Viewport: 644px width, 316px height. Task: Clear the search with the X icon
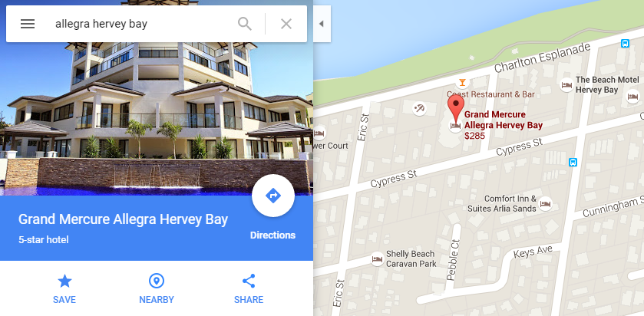[x=286, y=24]
